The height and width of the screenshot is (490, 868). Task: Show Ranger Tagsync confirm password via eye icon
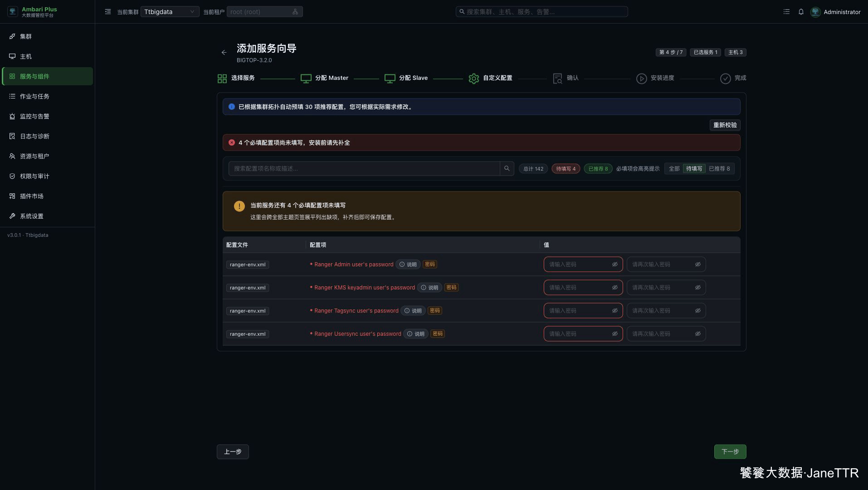pos(698,311)
